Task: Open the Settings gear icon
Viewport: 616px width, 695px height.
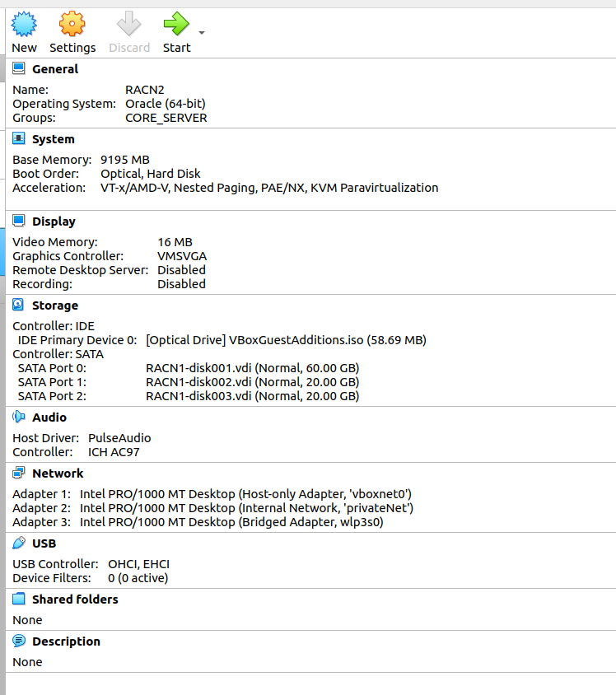Action: [72, 24]
